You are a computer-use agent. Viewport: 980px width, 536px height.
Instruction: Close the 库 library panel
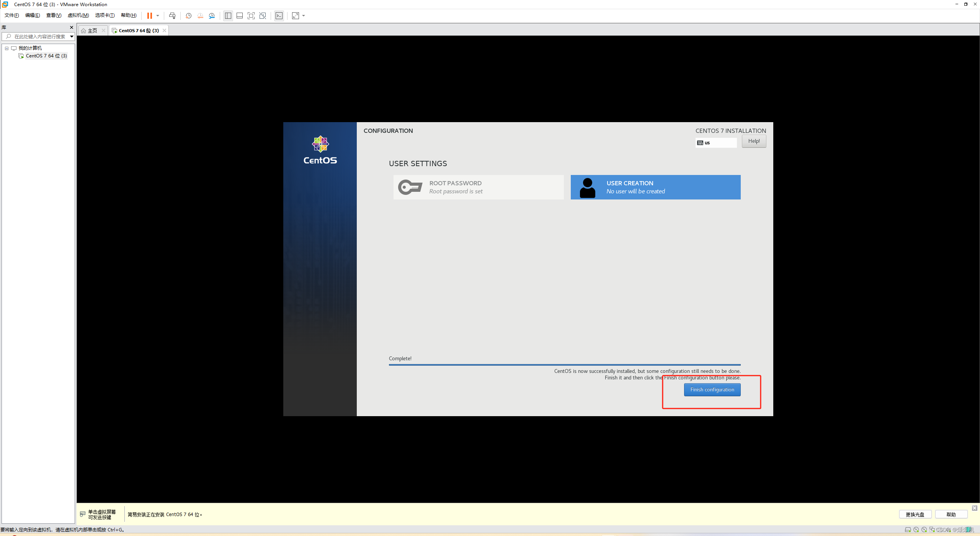click(72, 28)
